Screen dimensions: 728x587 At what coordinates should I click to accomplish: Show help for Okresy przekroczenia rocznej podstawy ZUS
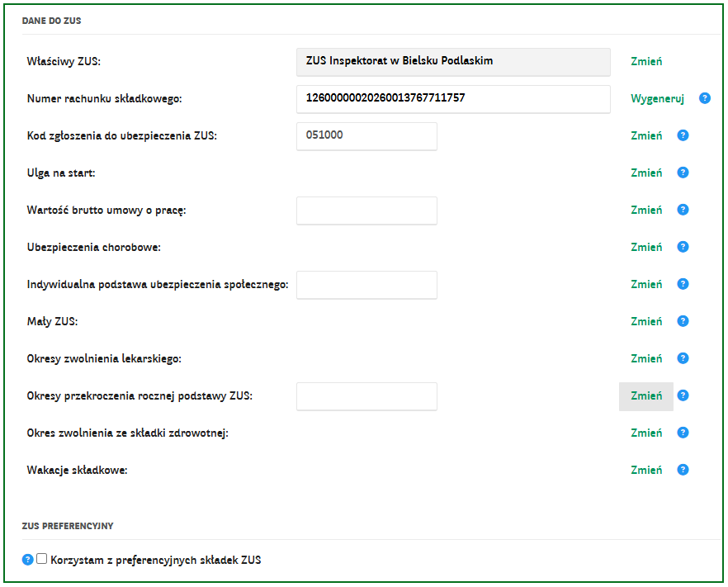coord(683,395)
